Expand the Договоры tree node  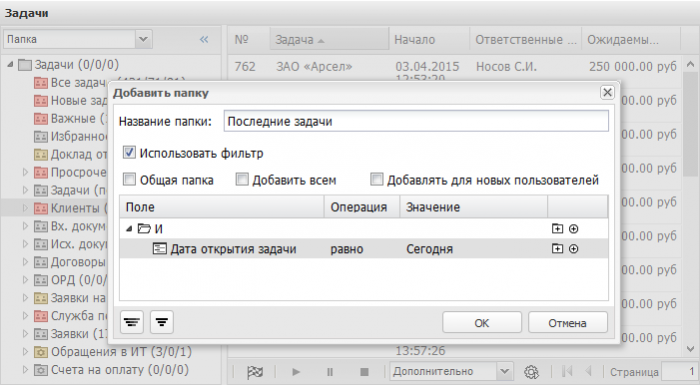25,262
